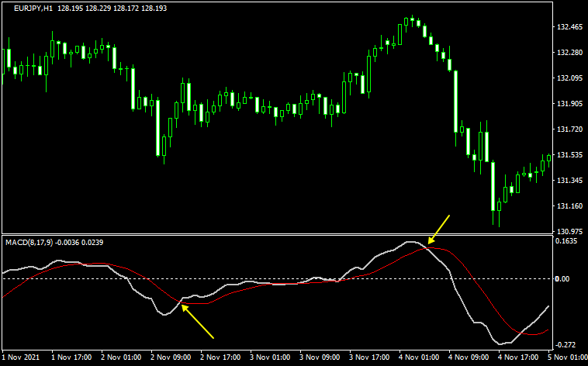Image resolution: width=588 pixels, height=366 pixels.
Task: Select the 131.345 price axis label
Action: tap(569, 181)
